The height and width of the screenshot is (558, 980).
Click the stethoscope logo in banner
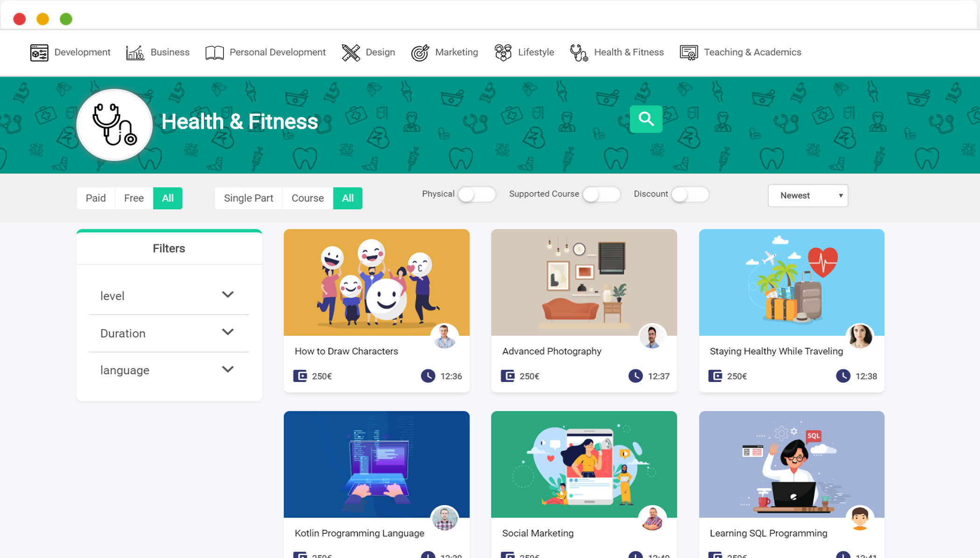[114, 125]
